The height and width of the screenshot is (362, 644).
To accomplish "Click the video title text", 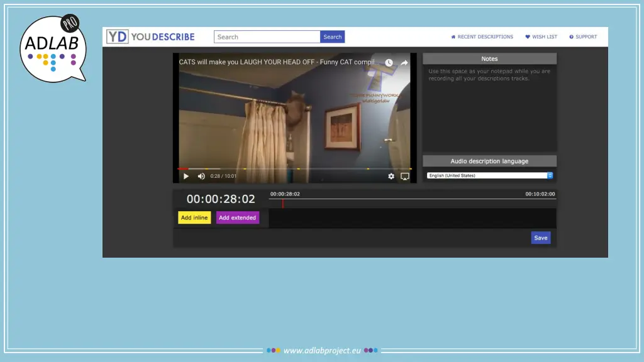I will (279, 62).
